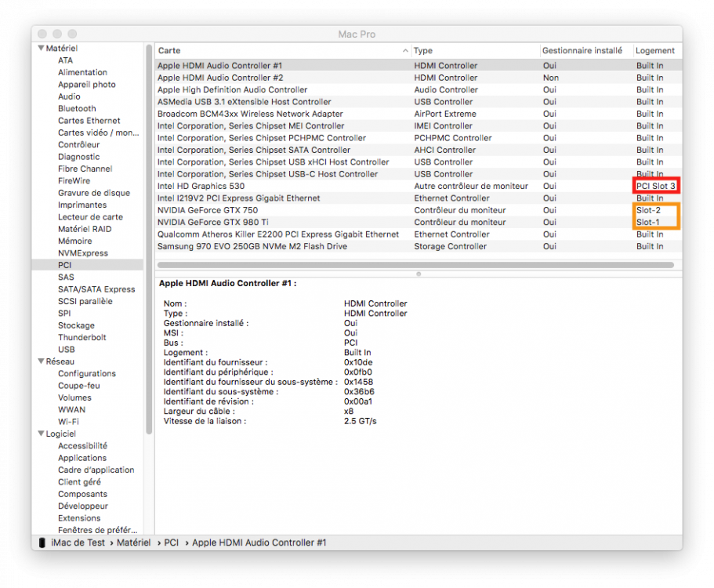Open Appareil photo in the sidebar

86,84
